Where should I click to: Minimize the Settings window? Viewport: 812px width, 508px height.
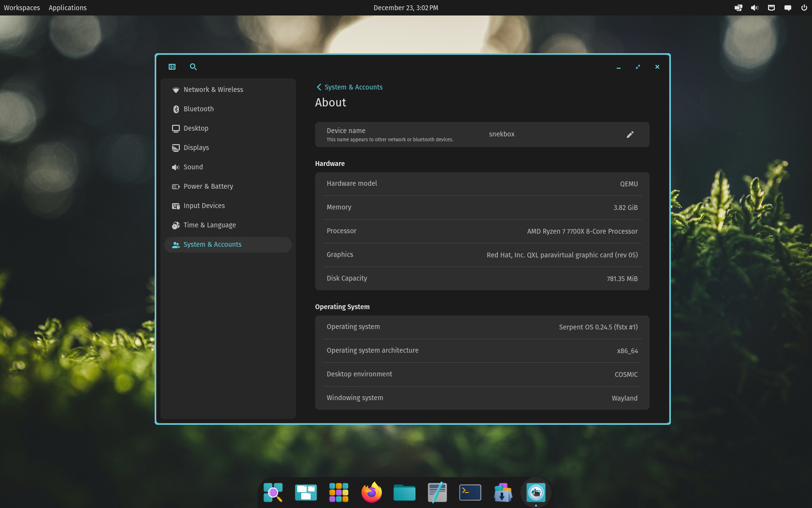point(619,67)
